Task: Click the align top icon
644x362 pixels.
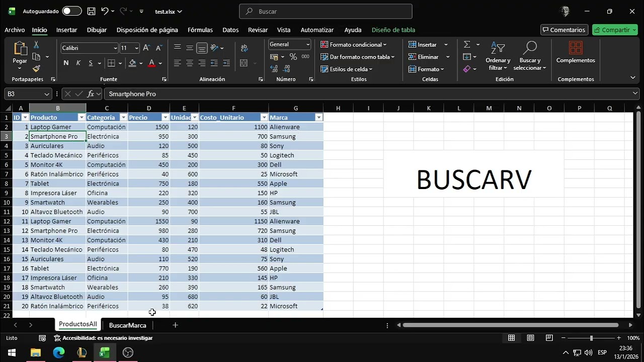Action: (177, 48)
